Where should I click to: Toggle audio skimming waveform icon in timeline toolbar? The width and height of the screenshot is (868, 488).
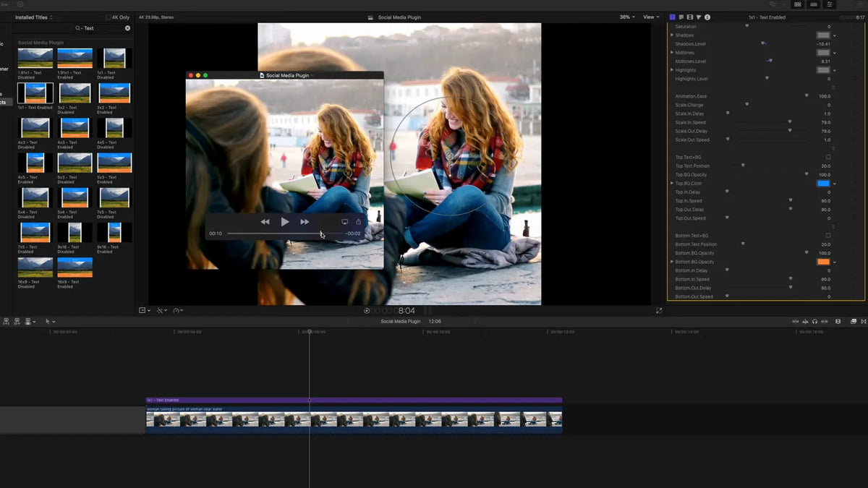tap(805, 321)
